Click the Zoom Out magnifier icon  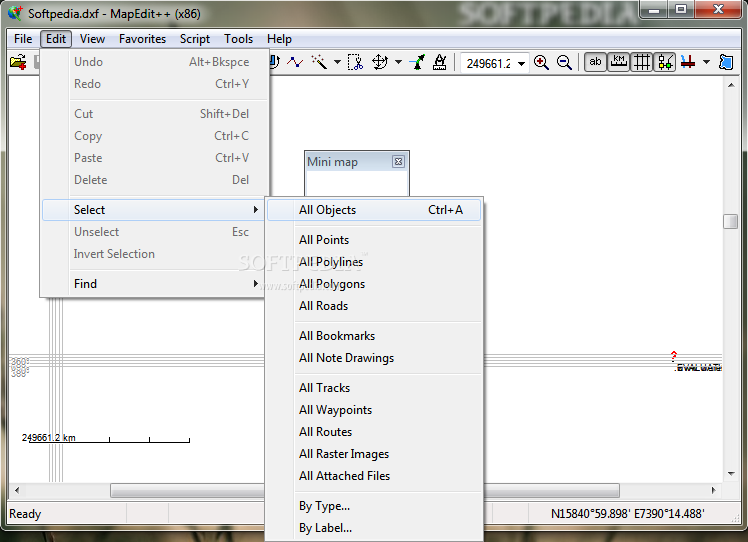[564, 63]
